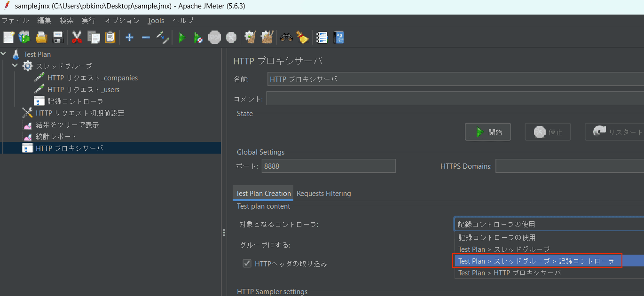Collapse all nodes with the minus icon

pyautogui.click(x=146, y=38)
